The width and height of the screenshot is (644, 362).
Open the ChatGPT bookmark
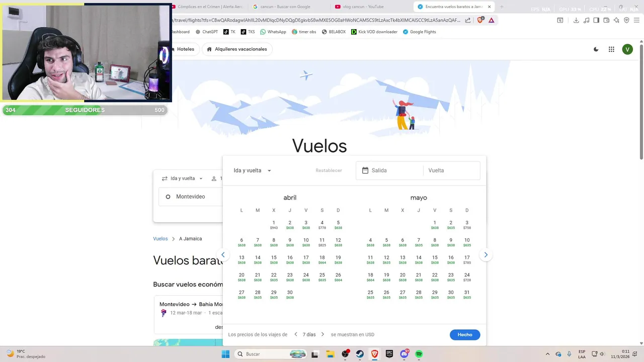coord(207,32)
